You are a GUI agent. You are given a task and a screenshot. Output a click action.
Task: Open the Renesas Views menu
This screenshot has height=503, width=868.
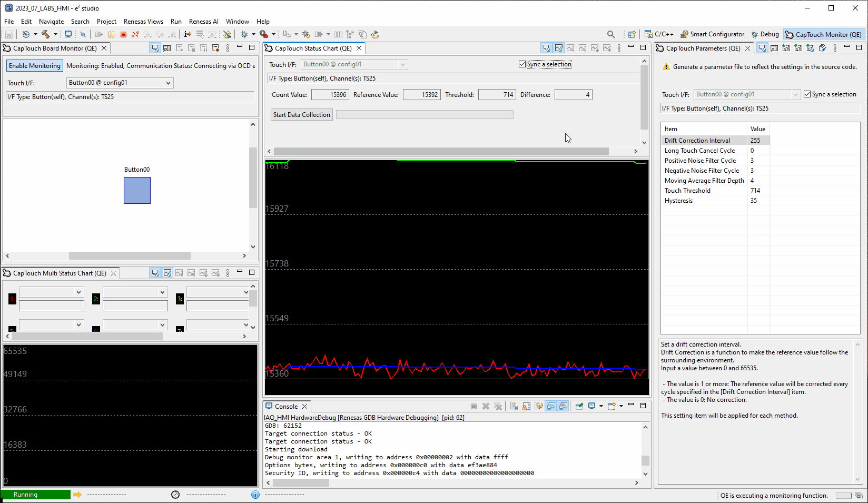pyautogui.click(x=143, y=22)
